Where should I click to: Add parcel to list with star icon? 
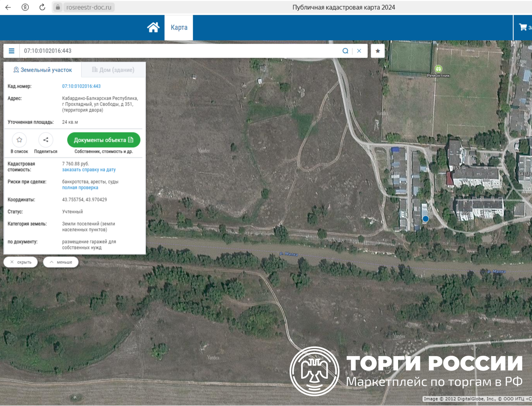19,140
